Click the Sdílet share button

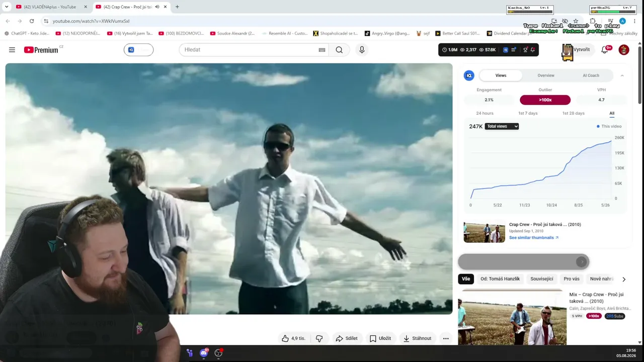(x=347, y=338)
